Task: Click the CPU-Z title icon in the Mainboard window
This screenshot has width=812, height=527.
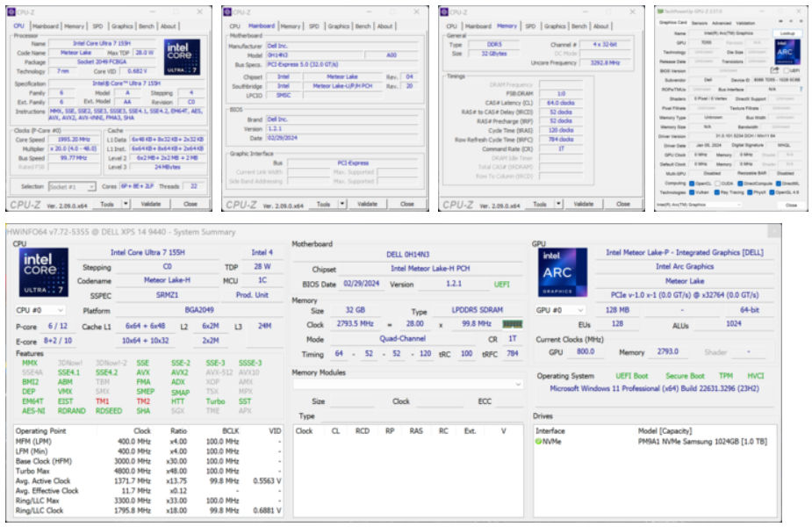Action: [x=228, y=12]
